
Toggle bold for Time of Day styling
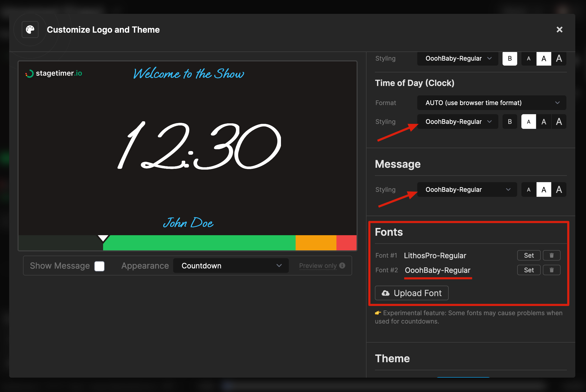click(x=510, y=122)
